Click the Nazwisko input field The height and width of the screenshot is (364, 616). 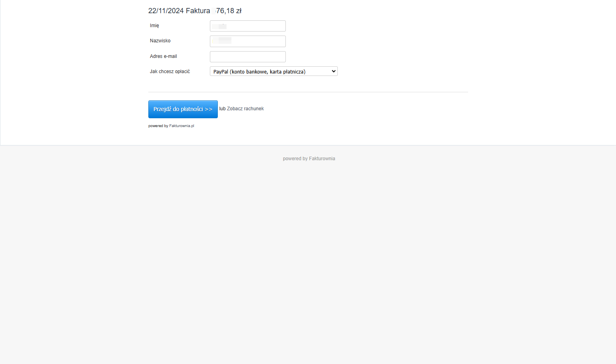248,41
